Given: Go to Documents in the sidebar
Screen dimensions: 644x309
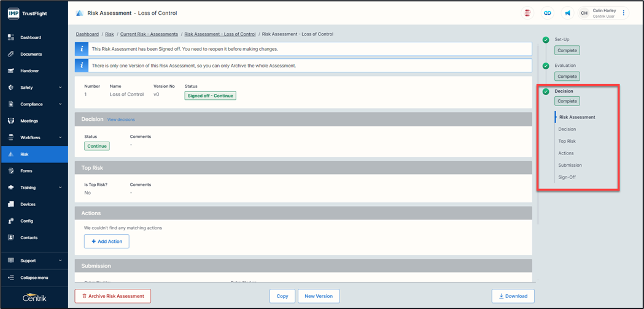Looking at the screenshot, I should (31, 54).
